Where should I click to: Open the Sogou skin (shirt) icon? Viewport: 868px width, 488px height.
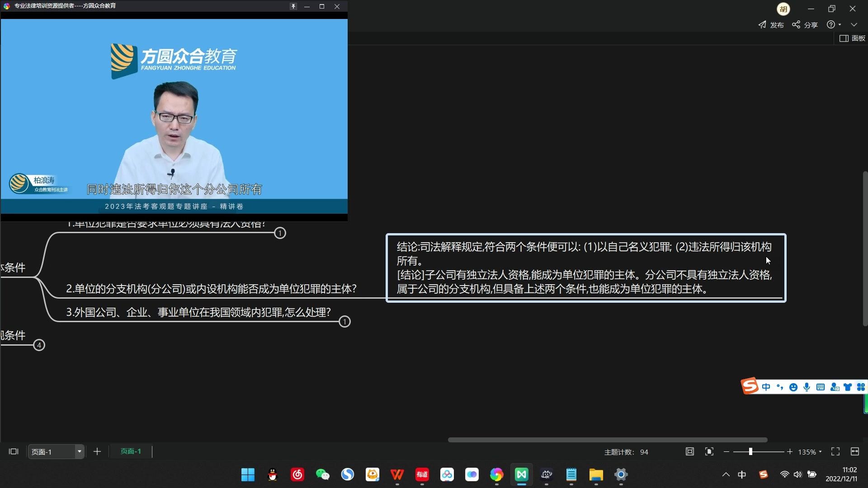848,387
